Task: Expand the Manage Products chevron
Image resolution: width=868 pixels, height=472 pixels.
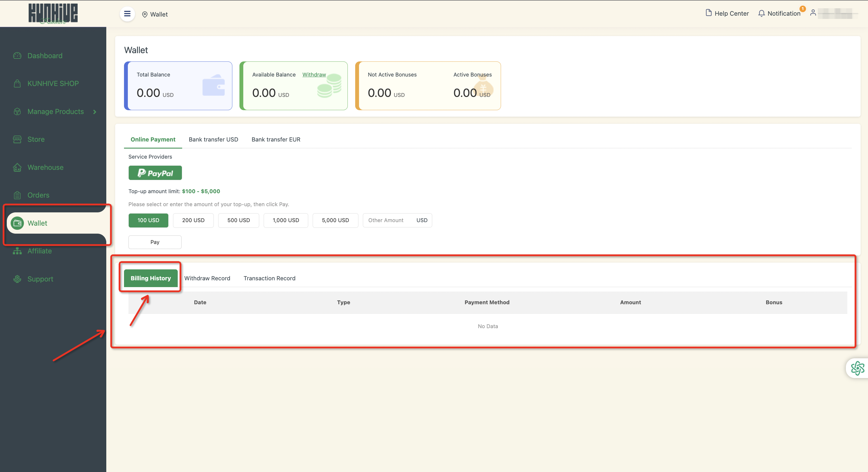Action: tap(95, 112)
